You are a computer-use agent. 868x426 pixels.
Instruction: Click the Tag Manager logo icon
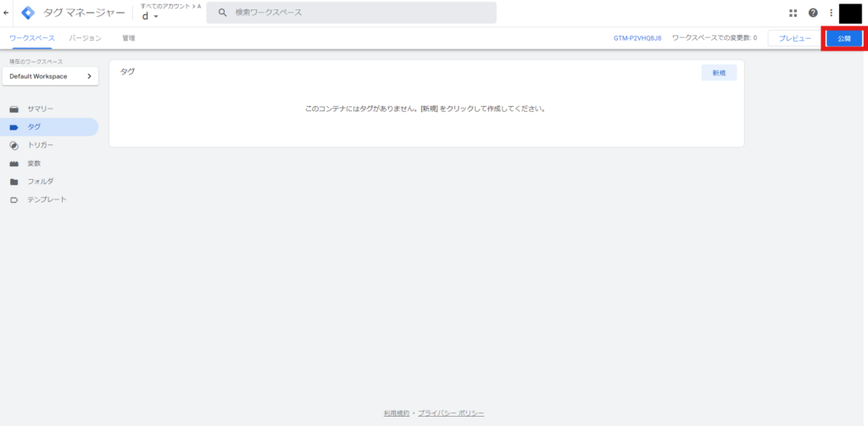[x=28, y=13]
